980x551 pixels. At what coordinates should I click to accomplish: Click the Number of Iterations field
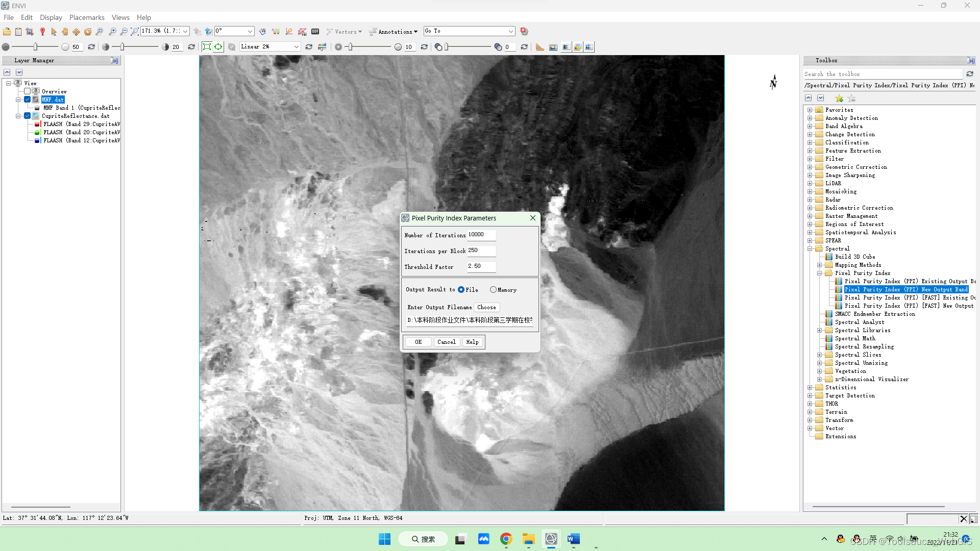click(481, 235)
